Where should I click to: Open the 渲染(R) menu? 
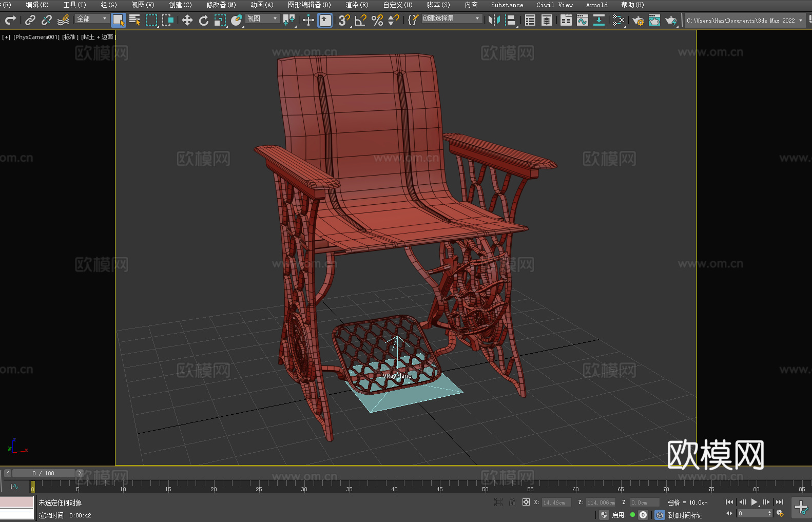click(x=357, y=5)
